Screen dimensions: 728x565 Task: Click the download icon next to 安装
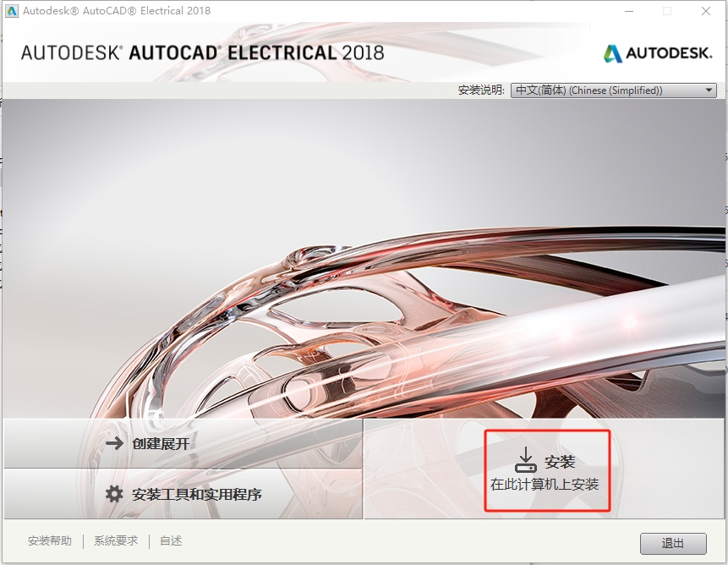[525, 461]
